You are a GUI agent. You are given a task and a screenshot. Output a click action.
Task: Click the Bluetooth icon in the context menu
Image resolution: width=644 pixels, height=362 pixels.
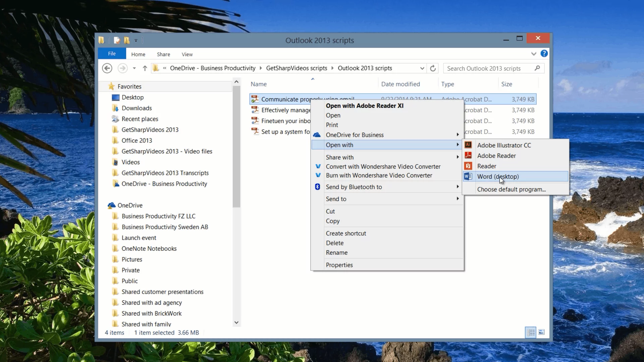pos(317,187)
